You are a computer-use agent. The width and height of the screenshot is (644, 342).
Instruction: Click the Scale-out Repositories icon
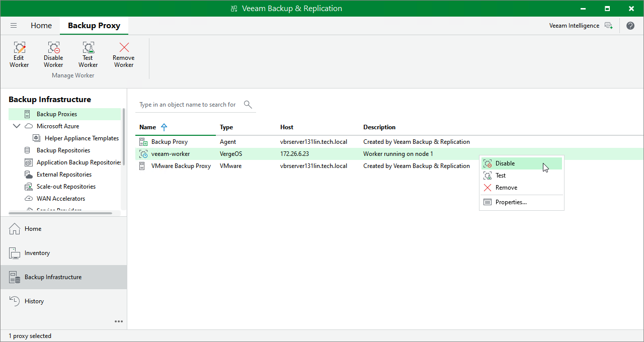(x=28, y=187)
